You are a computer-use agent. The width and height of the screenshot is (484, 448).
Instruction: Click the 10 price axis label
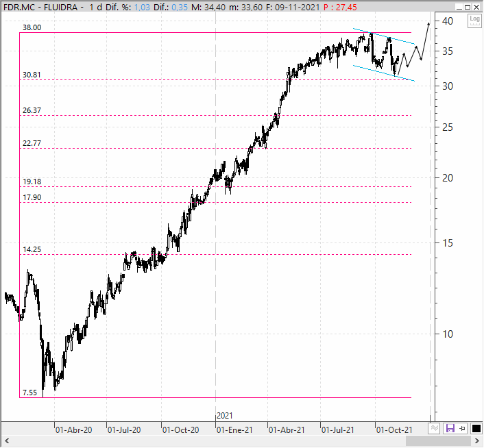[x=447, y=334]
